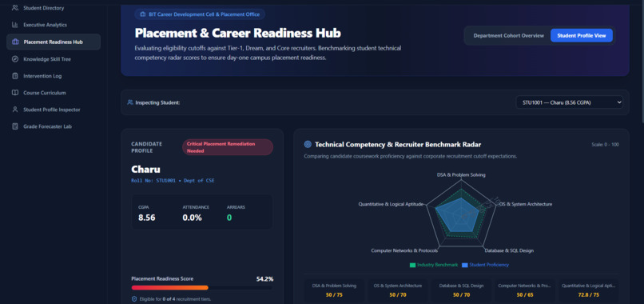
Task: Click the Course Curriculum book icon
Action: [15, 93]
